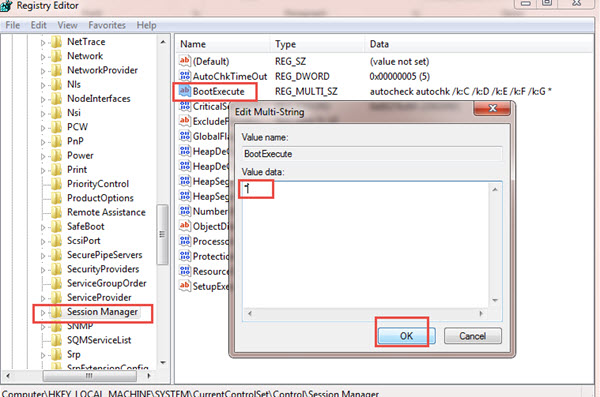Expand the Srp tree node
The height and width of the screenshot is (397, 600).
(x=43, y=355)
